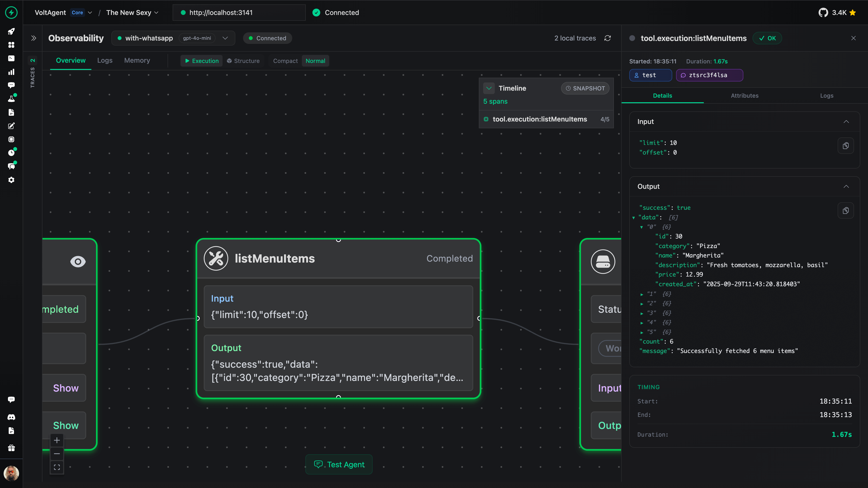868x488 pixels.
Task: Switch to the Attributes tab
Action: [x=744, y=96]
